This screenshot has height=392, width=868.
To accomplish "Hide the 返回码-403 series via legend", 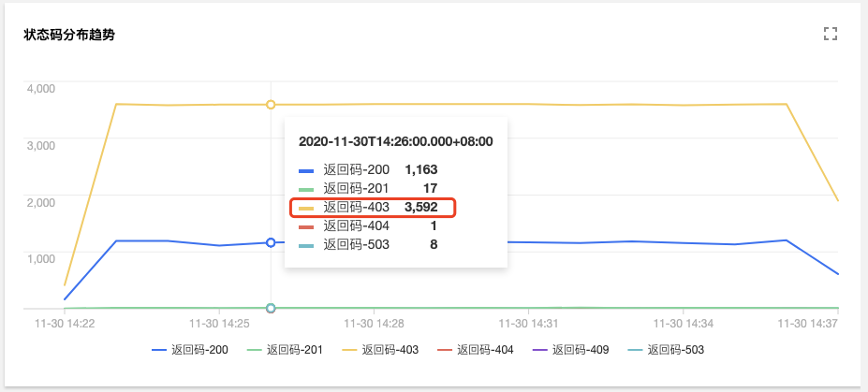I will pos(380,350).
